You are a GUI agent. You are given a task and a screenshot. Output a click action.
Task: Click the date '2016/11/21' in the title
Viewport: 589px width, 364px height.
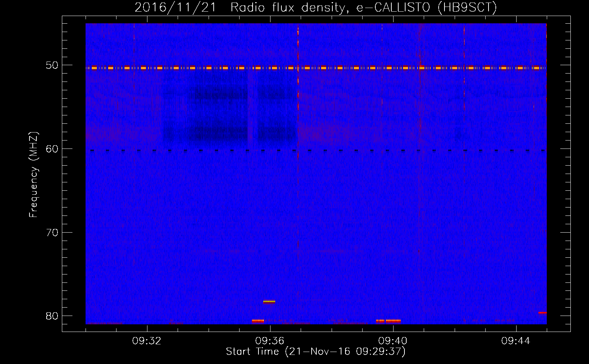click(175, 7)
